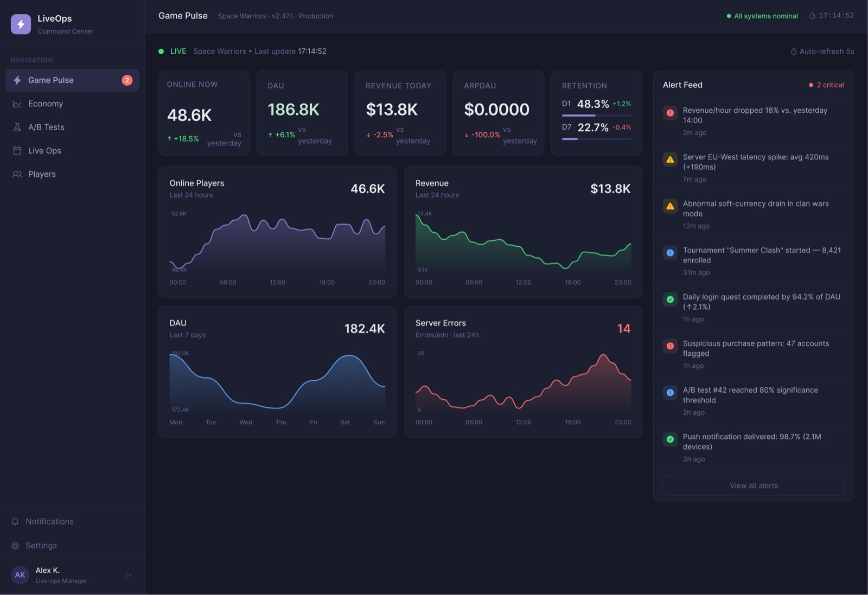
Task: Click the Economy chart icon
Action: [x=17, y=104]
